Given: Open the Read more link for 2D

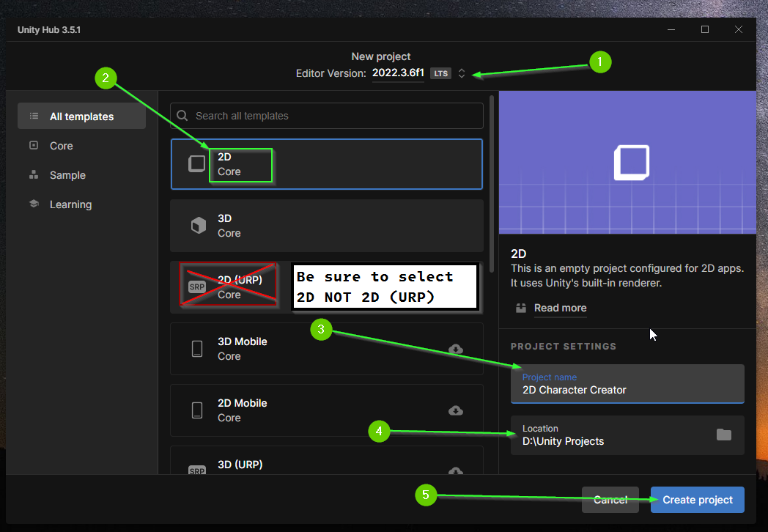Looking at the screenshot, I should click(560, 308).
